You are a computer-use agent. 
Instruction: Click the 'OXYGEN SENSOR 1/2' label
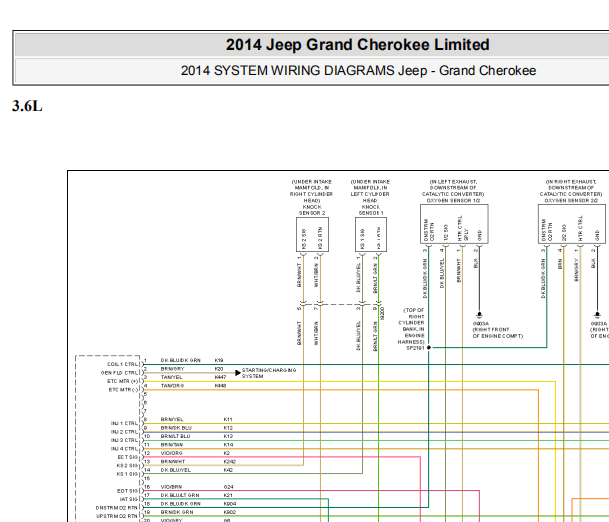[x=453, y=200]
